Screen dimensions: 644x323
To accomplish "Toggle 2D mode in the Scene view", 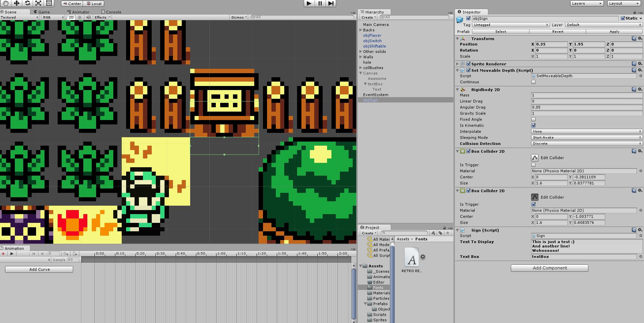I will pyautogui.click(x=71, y=17).
